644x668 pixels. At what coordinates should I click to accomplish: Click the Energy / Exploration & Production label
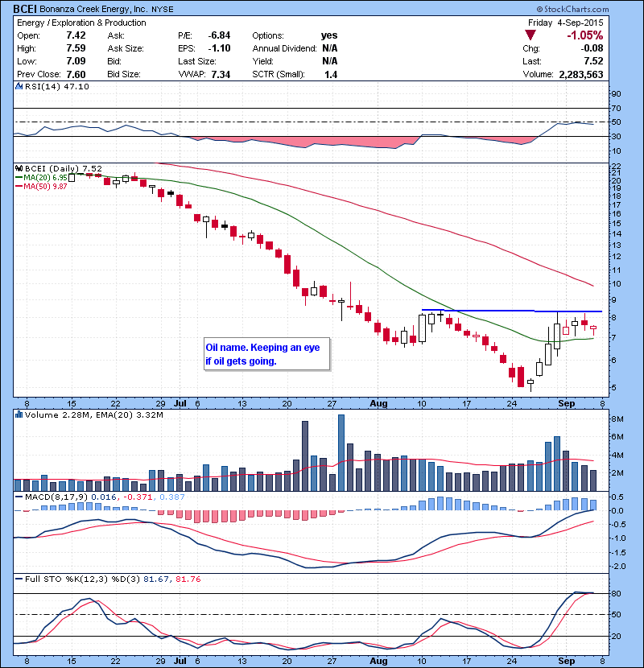tap(81, 23)
